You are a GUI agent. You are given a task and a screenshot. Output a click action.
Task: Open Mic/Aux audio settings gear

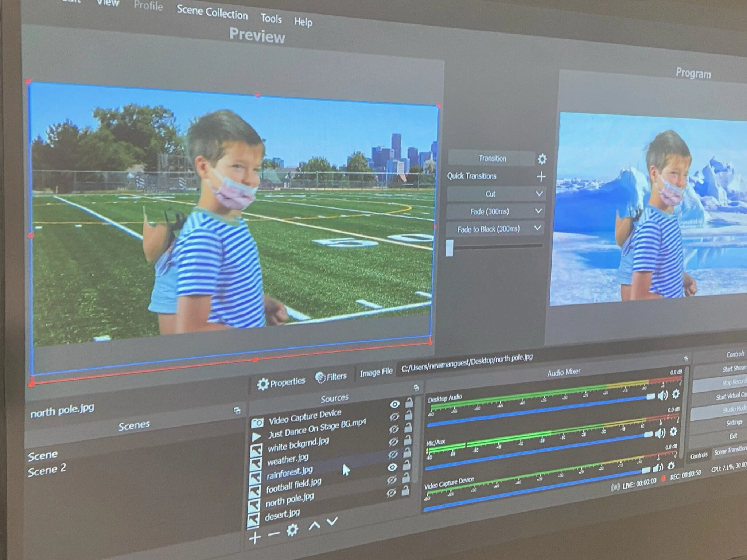click(673, 432)
